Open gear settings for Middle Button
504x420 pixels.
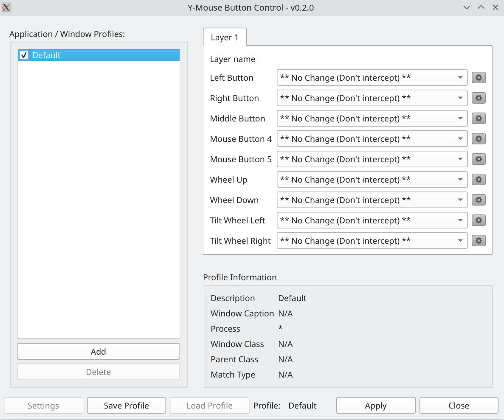(479, 118)
